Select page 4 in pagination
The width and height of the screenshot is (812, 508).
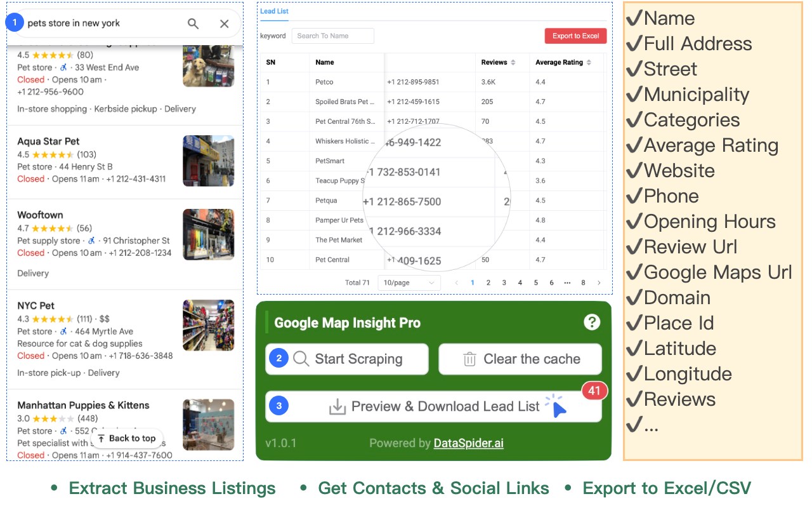coord(520,283)
